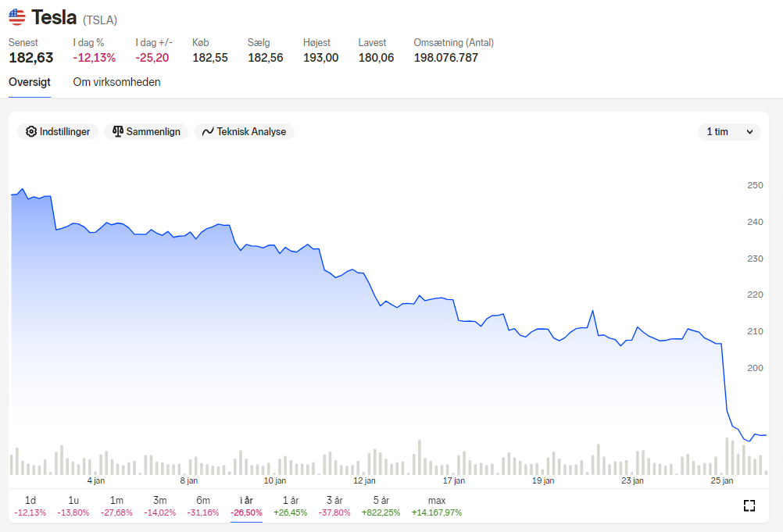
Task: Expand chart to fullscreen
Action: pyautogui.click(x=749, y=505)
